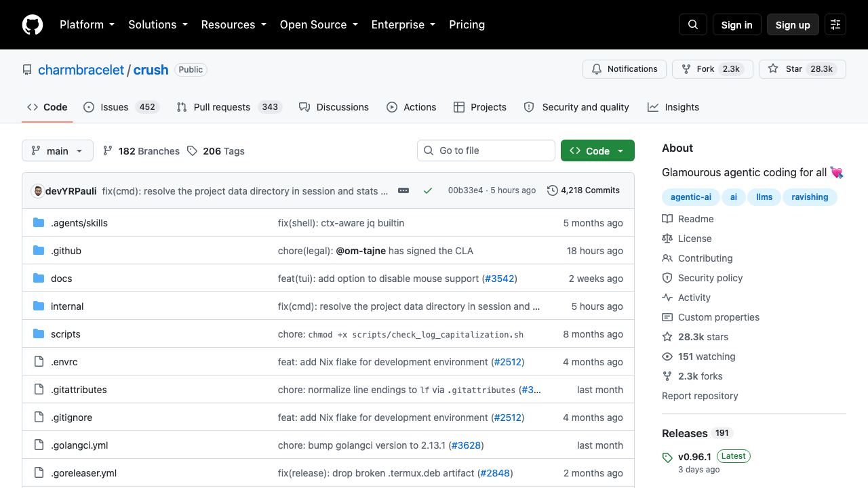Viewport: 868px width, 488px height.
Task: Open the green Code dropdown button
Action: (x=597, y=150)
